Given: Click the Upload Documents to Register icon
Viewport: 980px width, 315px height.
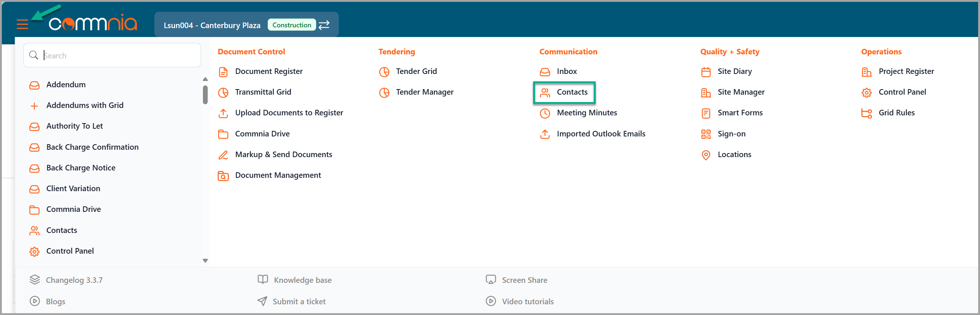Looking at the screenshot, I should pos(223,113).
